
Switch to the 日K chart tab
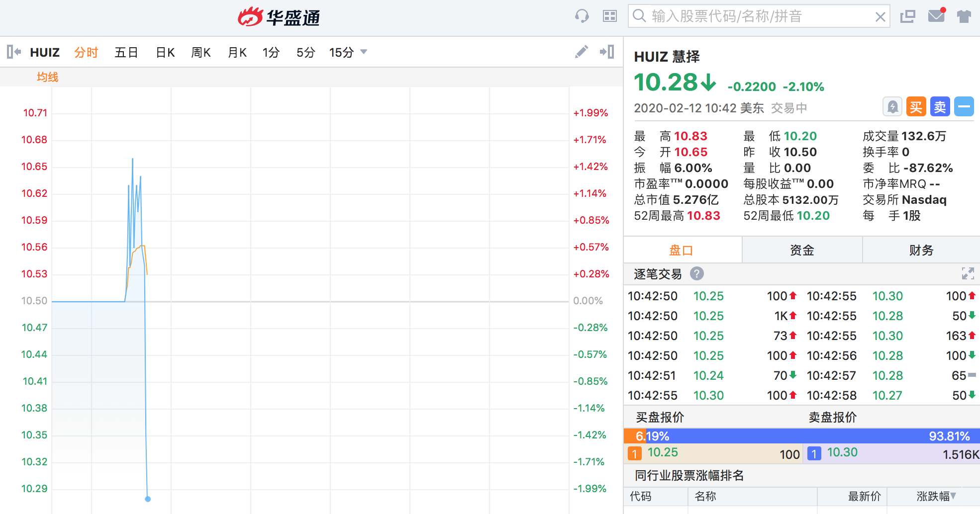(x=165, y=52)
